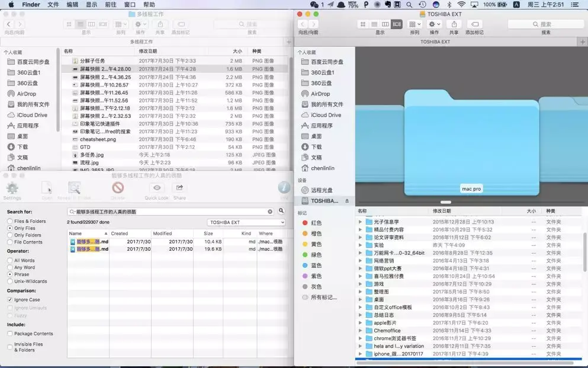Screen dimensions: 588x368
Task: Click Bluetooth icon in the menu bar
Action: tap(449, 5)
